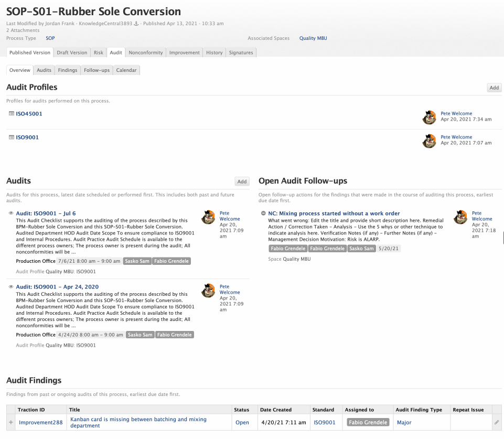Click Pete Welcome's avatar in the ISO45001 row

pos(429,117)
